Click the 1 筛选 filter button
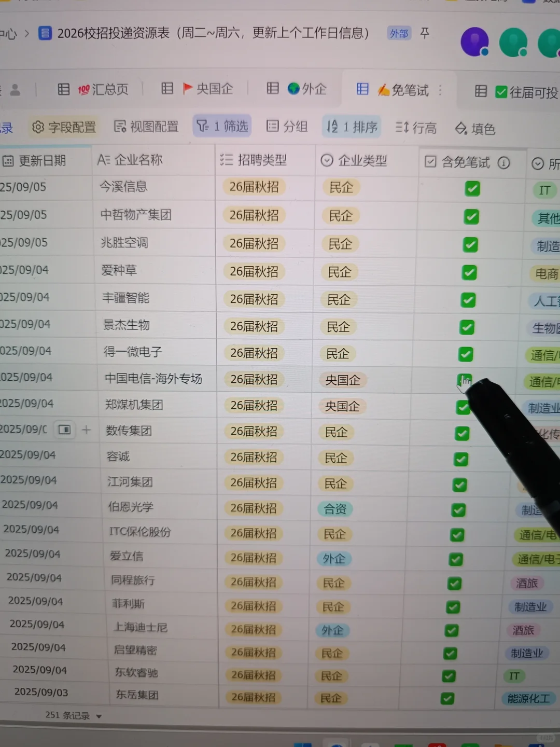The image size is (560, 747). [x=222, y=126]
